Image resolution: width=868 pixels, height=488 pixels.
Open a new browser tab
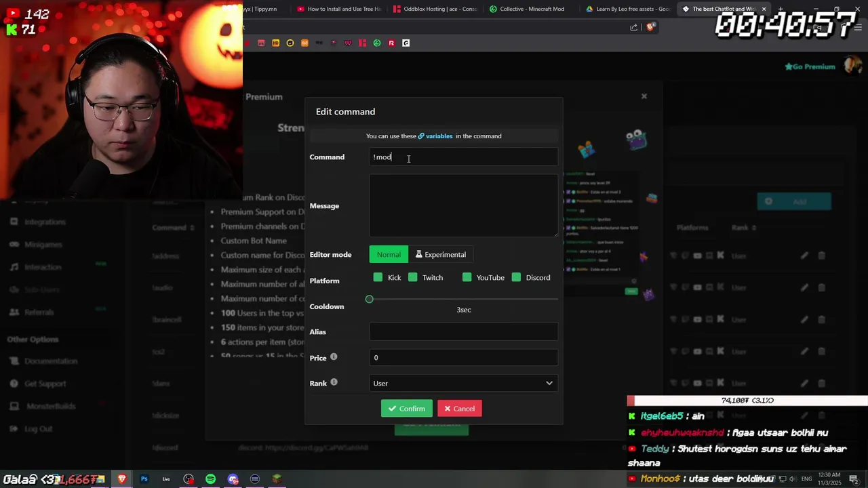(x=781, y=9)
